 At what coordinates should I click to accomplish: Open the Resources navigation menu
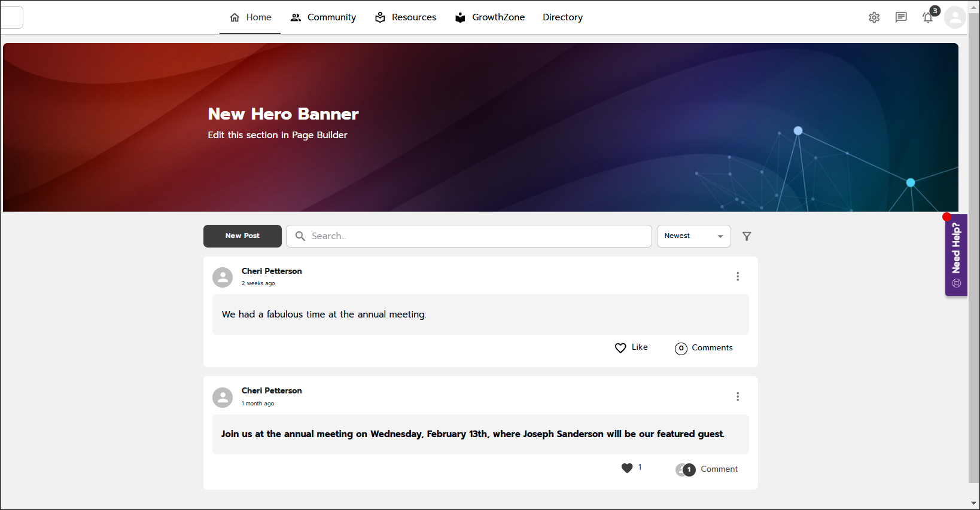point(406,17)
